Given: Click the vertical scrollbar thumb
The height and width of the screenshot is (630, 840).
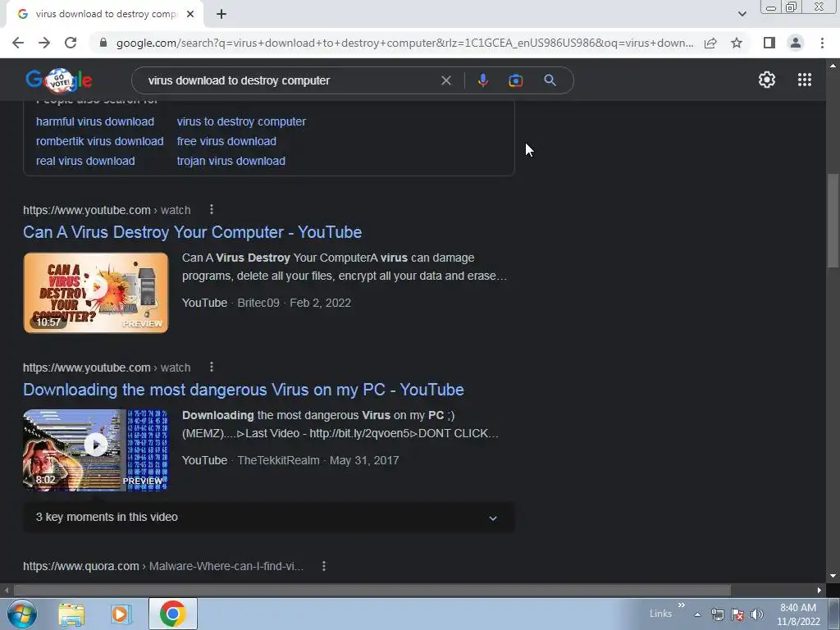Looking at the screenshot, I should [833, 220].
